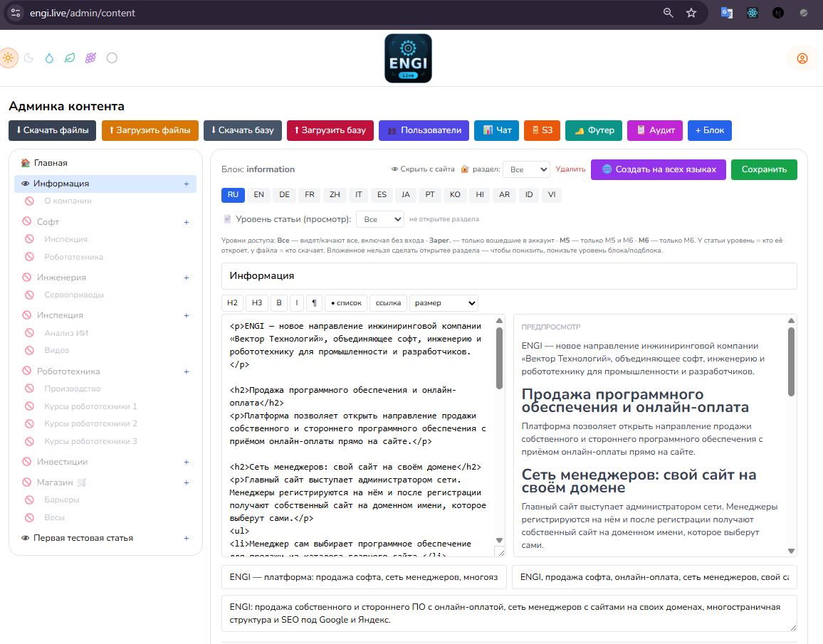The image size is (823, 644).
Task: Switch to EN language tab
Action: point(258,194)
